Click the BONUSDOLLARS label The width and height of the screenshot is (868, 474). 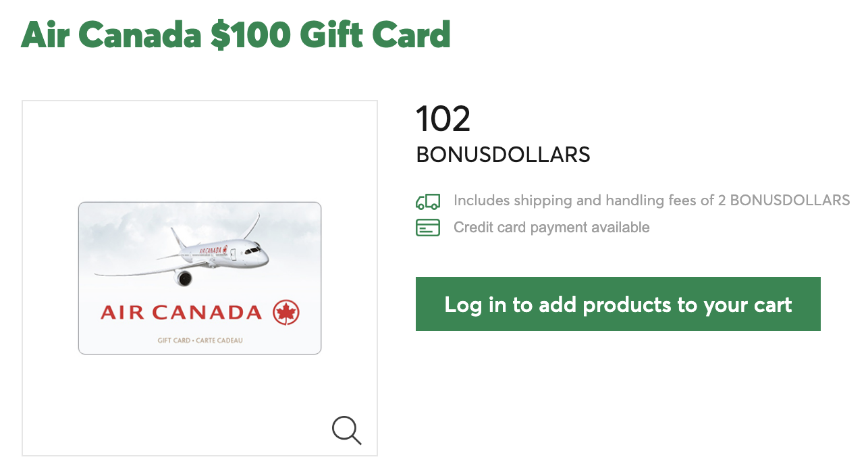[x=503, y=155]
